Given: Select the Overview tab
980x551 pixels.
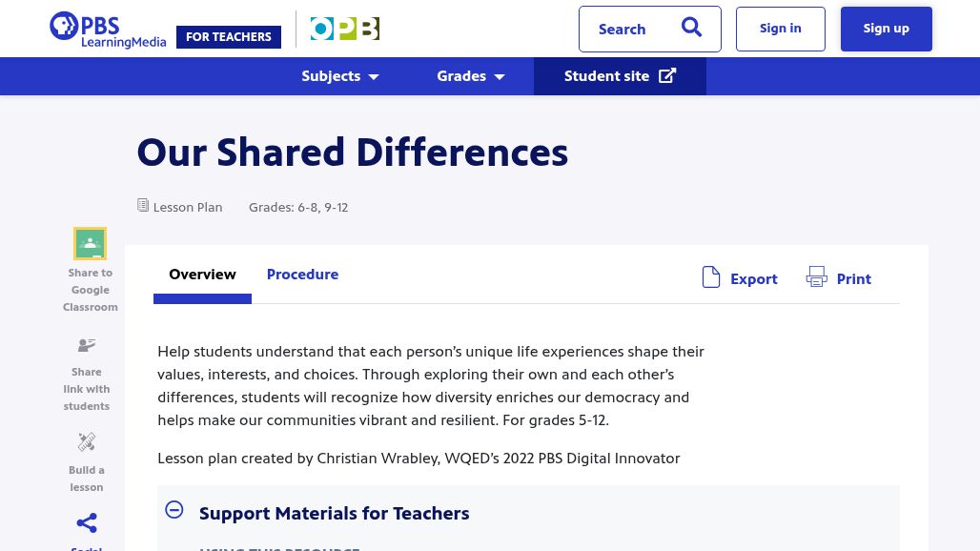Looking at the screenshot, I should click(202, 275).
